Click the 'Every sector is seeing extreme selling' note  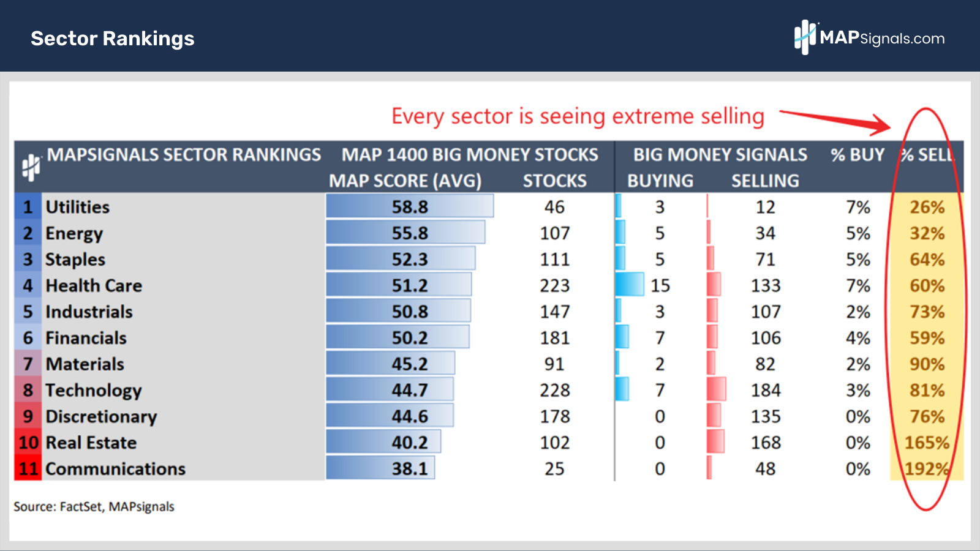pos(578,116)
